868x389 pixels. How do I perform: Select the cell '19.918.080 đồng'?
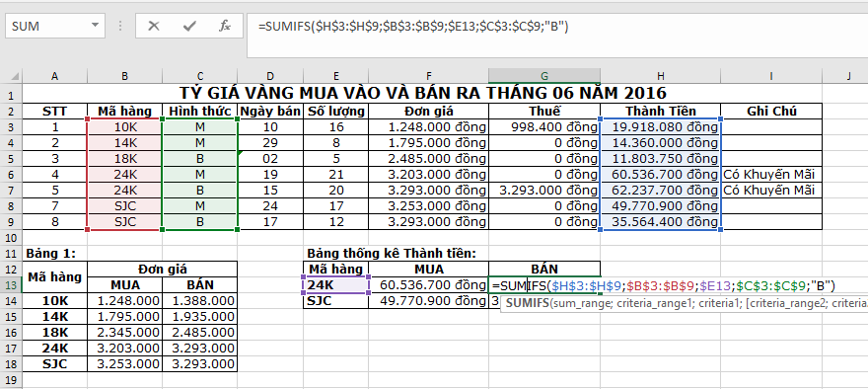point(661,127)
